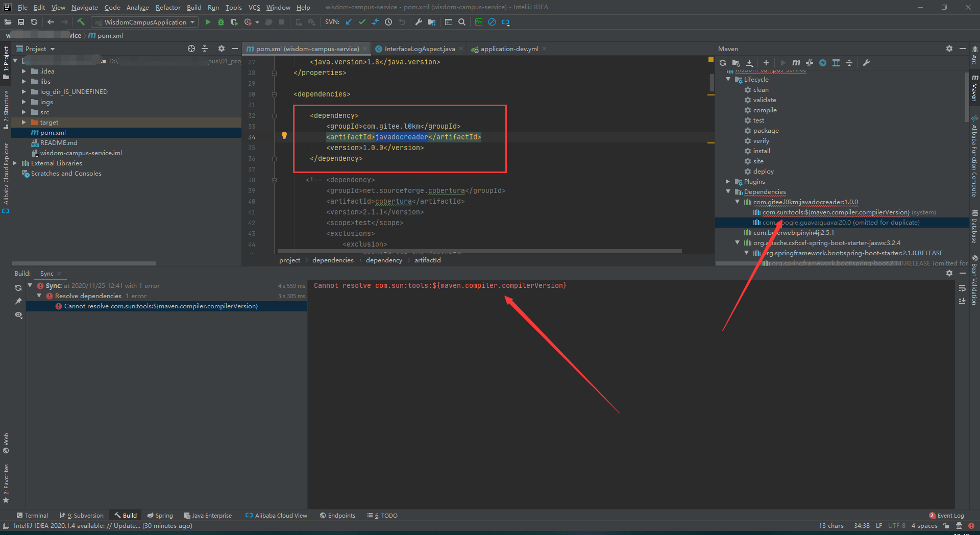980x535 pixels.
Task: Open Project panel gear options
Action: pos(221,48)
